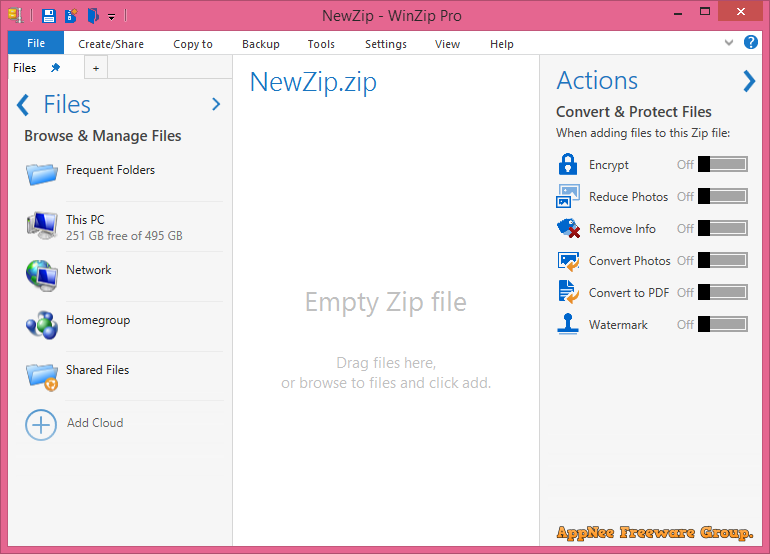This screenshot has height=554, width=770.
Task: Toggle the Convert to PDF switch
Action: pyautogui.click(x=723, y=292)
